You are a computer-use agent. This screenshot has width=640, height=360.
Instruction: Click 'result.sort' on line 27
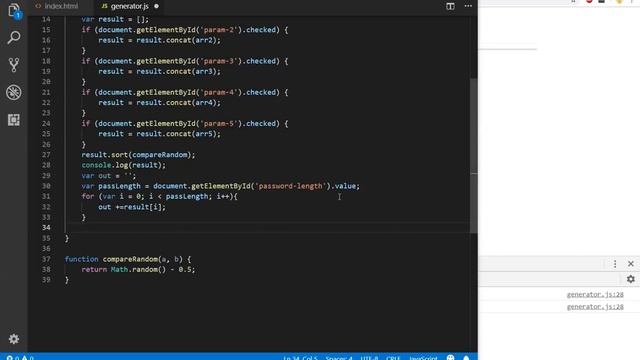[x=104, y=155]
